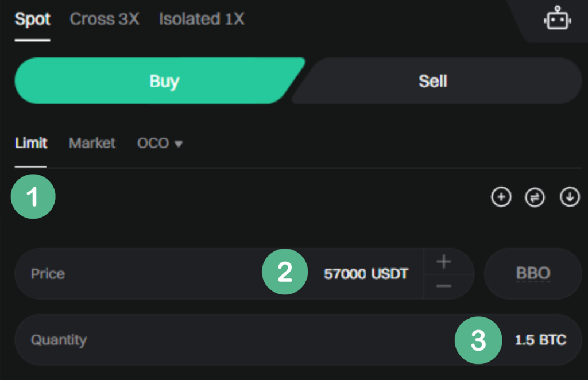Switch to the Spot tab
The image size is (588, 380).
coord(32,19)
